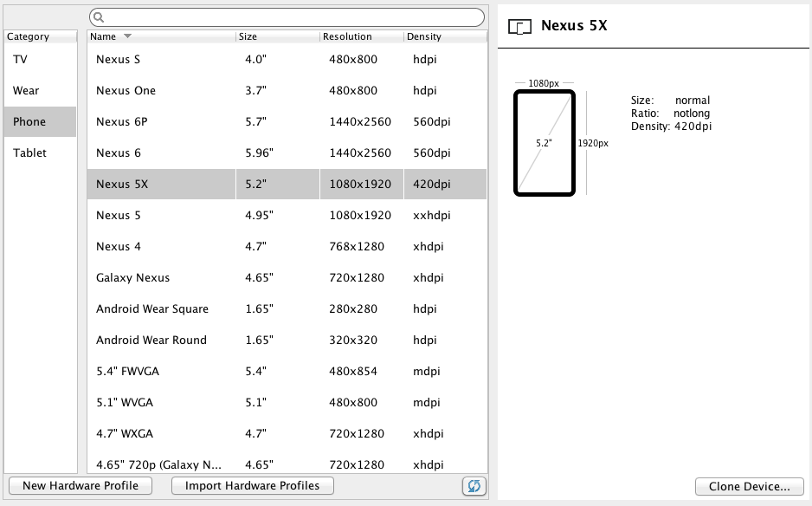Select the Wear category

coord(41,91)
